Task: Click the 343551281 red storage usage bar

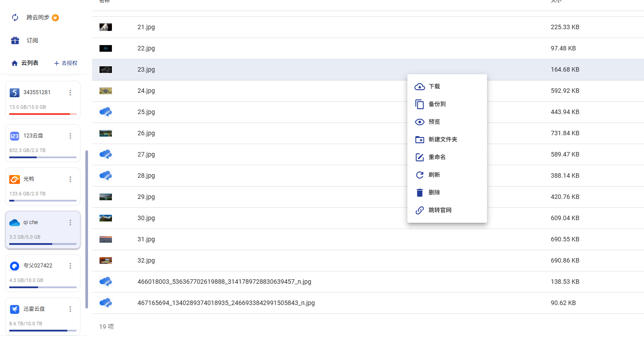Action: (x=43, y=114)
